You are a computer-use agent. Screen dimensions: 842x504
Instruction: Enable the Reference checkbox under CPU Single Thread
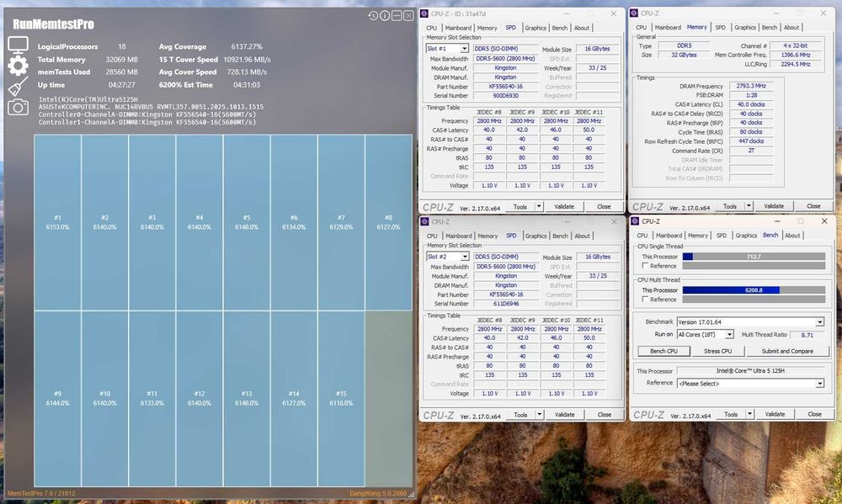click(646, 266)
